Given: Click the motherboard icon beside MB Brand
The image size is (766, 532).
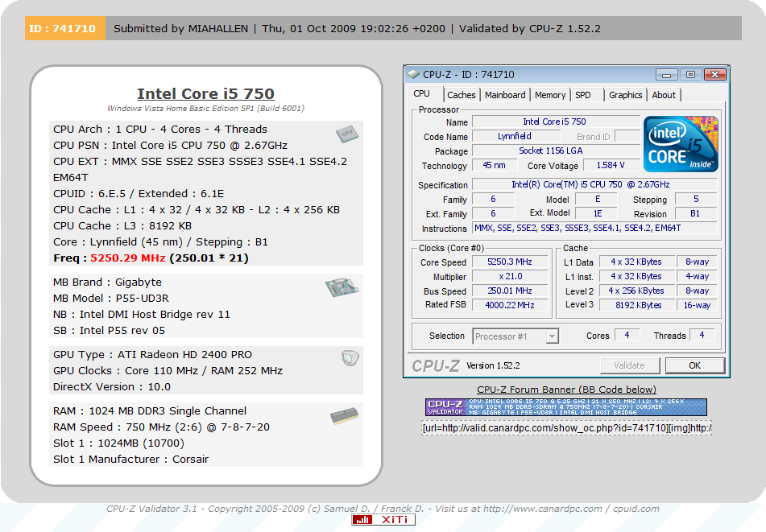Looking at the screenshot, I should [342, 287].
